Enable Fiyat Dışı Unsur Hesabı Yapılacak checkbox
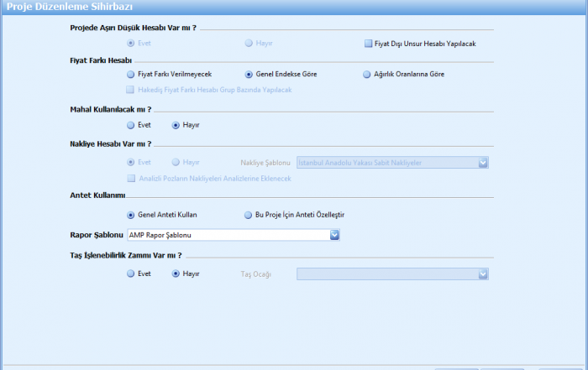This screenshot has width=588, height=370. [x=368, y=44]
